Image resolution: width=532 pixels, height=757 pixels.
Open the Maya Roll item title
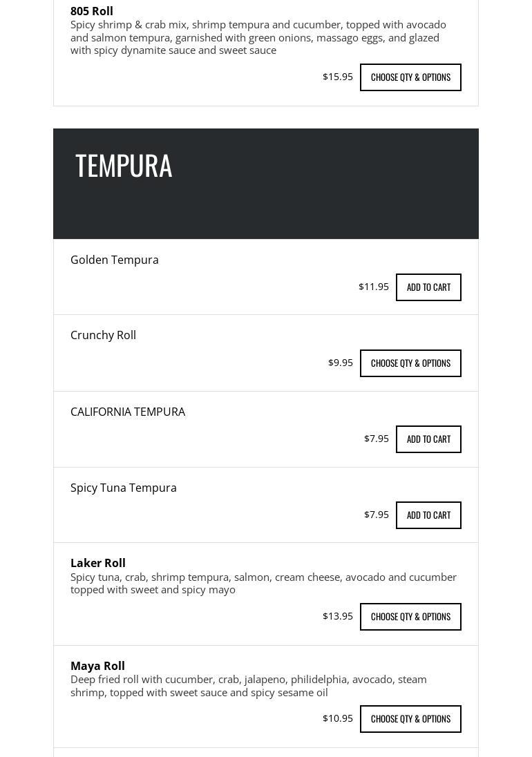(97, 666)
